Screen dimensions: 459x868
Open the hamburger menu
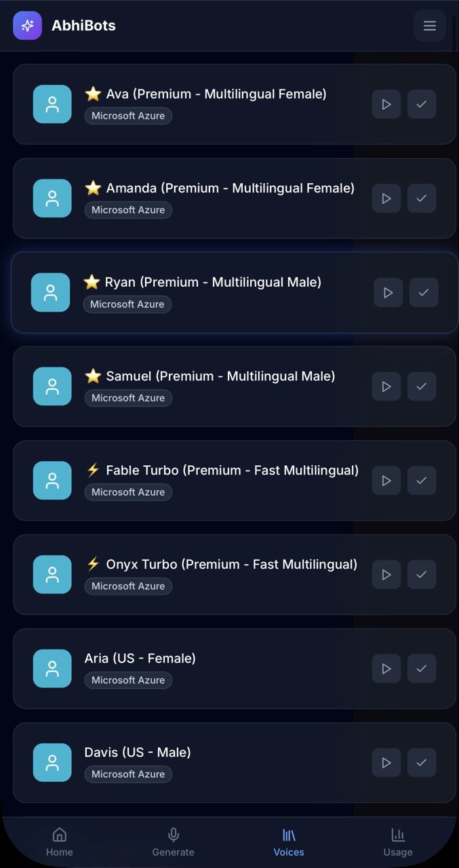430,25
